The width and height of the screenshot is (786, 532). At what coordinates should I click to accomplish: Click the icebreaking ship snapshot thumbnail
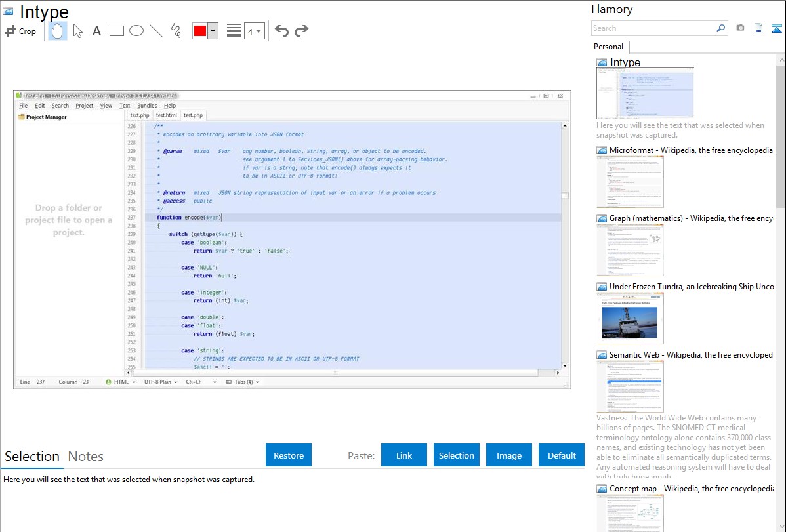pyautogui.click(x=630, y=318)
